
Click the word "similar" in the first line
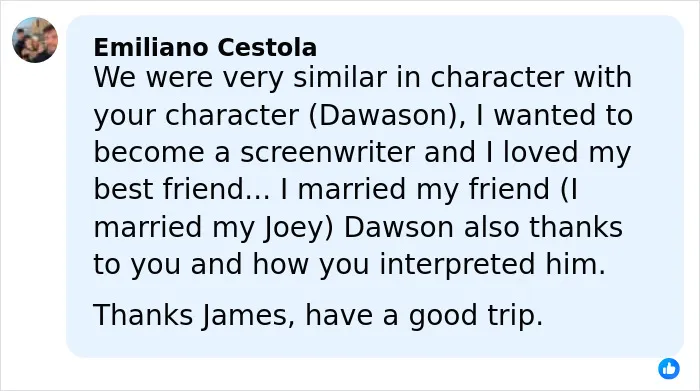(x=340, y=77)
